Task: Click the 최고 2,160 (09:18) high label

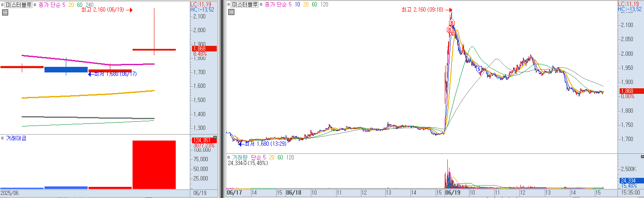Action: [423, 9]
